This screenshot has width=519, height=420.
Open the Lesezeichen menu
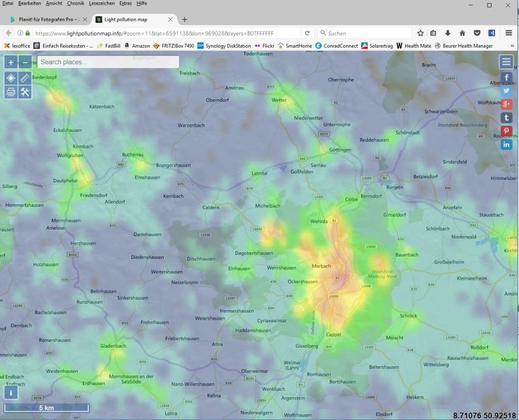[102, 4]
